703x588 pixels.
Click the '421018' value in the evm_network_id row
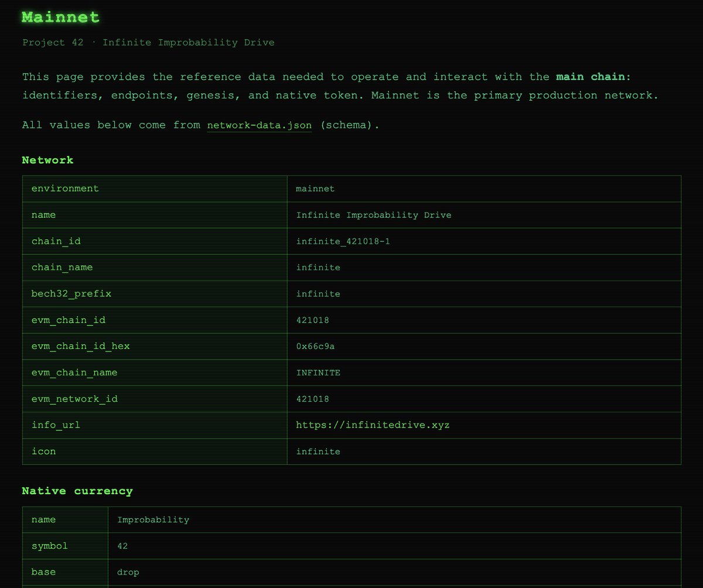click(x=312, y=399)
